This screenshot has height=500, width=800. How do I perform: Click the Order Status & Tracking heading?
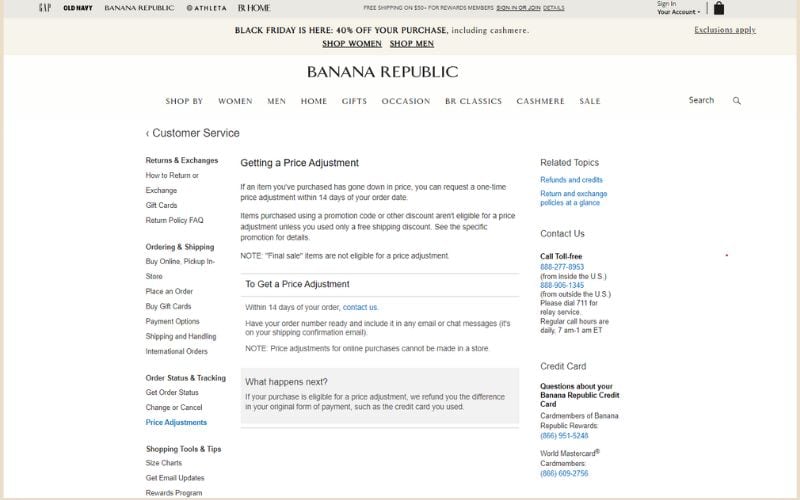point(186,378)
